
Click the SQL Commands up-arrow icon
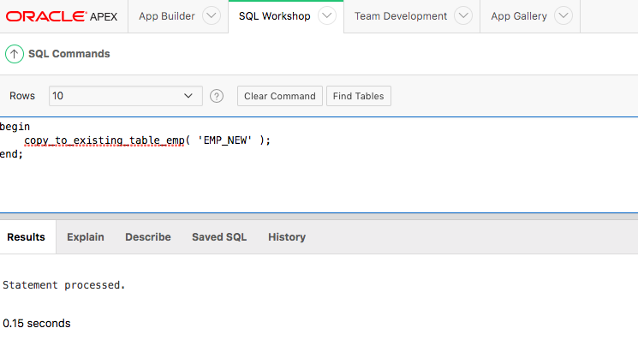[x=15, y=54]
